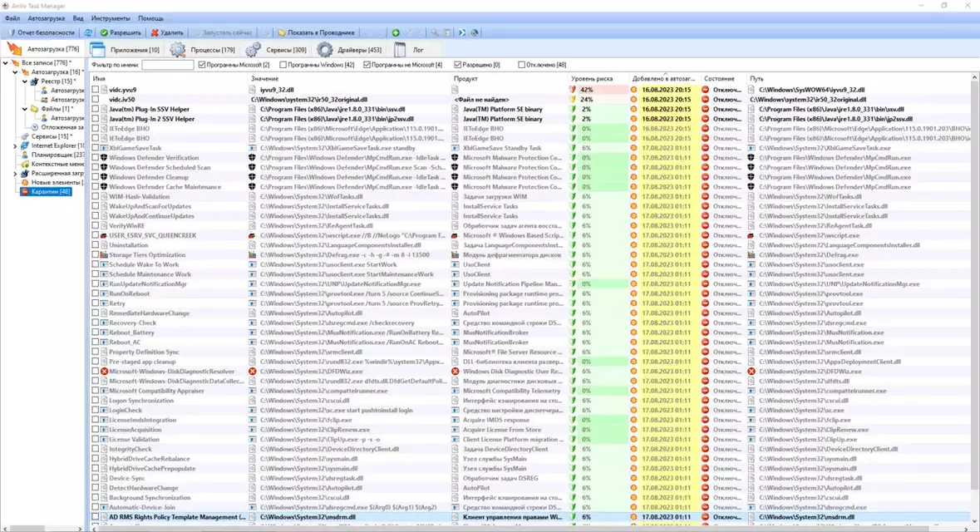980x532 pixels.
Task: Click the Сервисы [15] gear icon in tree
Action: (x=24, y=136)
